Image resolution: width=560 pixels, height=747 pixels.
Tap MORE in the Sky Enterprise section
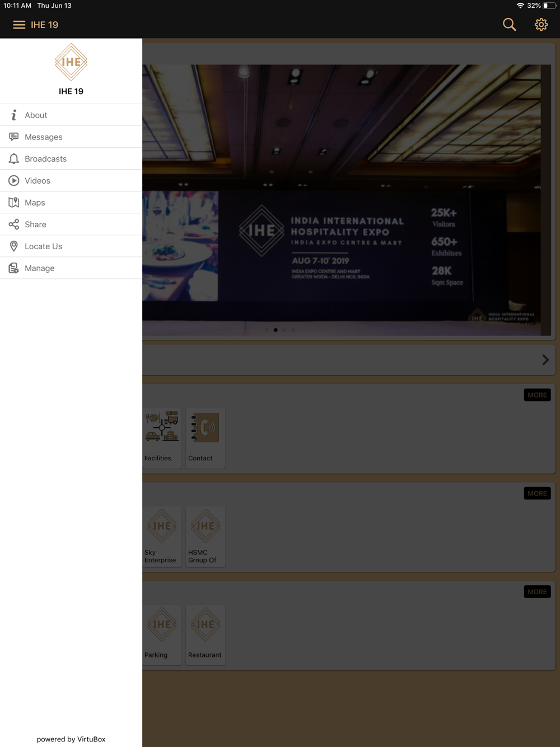point(537,493)
